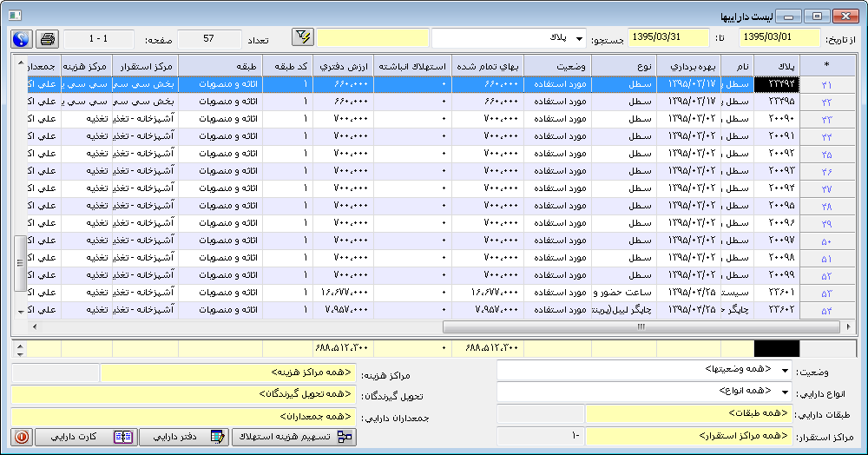Sort by نام column header

click(737, 66)
